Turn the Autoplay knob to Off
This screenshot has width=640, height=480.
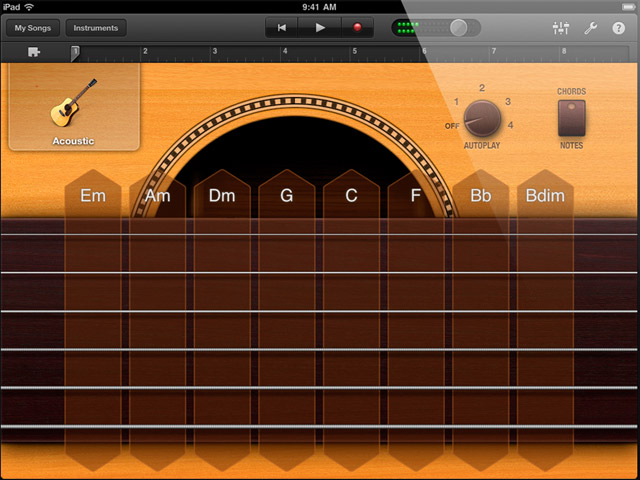click(x=453, y=126)
